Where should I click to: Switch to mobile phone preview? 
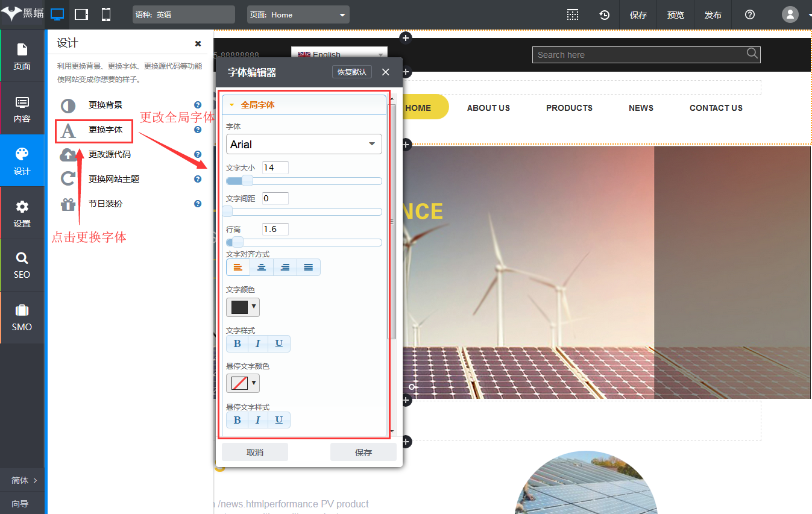point(106,14)
